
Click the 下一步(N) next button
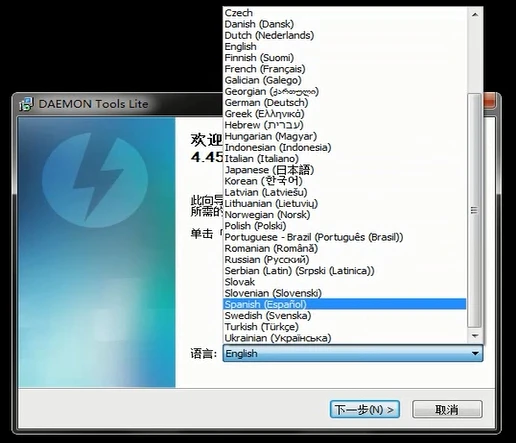(365, 409)
